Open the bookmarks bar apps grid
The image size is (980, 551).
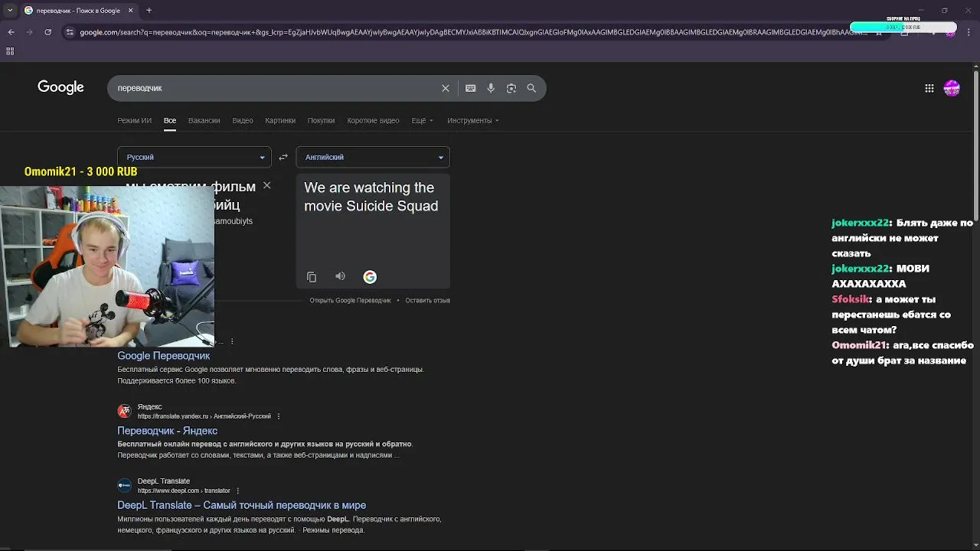click(x=10, y=51)
